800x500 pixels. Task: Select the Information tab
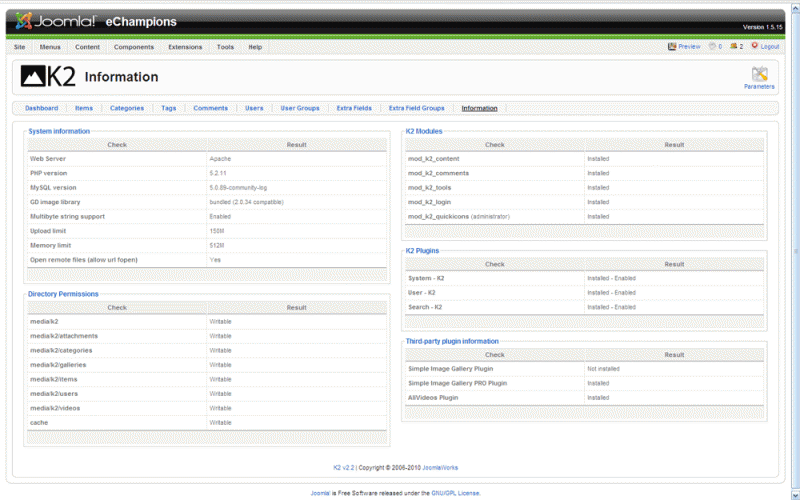tap(479, 108)
